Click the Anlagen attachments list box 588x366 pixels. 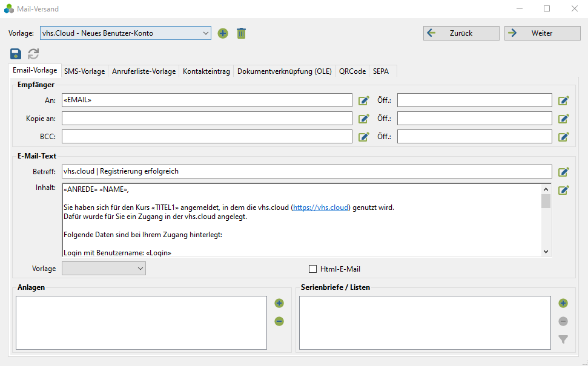[141, 322]
